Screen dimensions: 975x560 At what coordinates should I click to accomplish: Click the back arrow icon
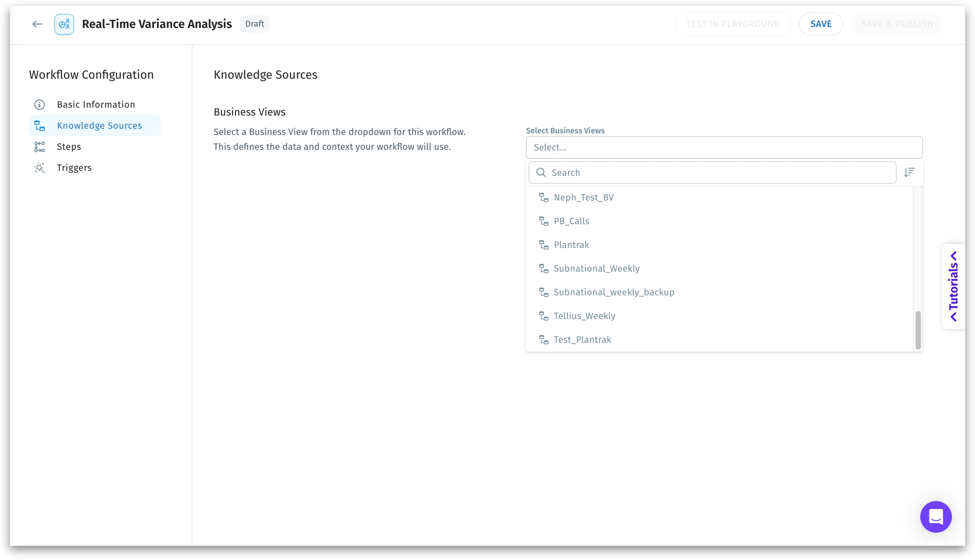click(x=37, y=24)
